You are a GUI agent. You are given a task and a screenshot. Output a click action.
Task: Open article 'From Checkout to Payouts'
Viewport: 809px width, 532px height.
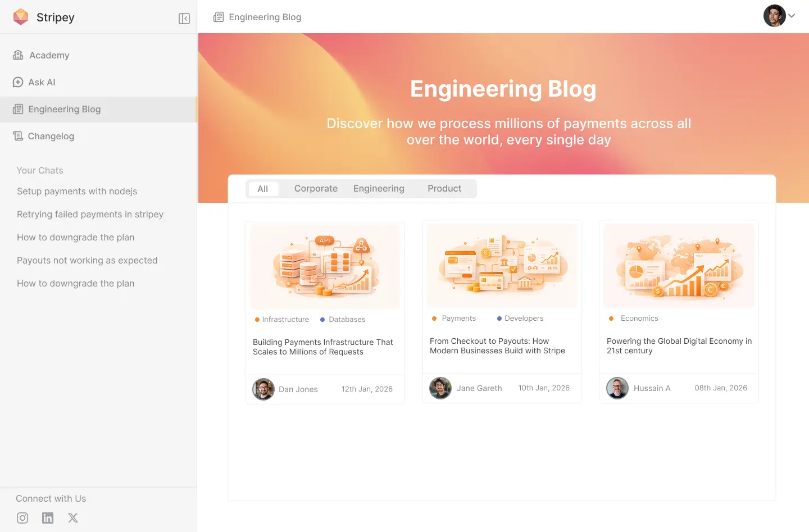497,345
